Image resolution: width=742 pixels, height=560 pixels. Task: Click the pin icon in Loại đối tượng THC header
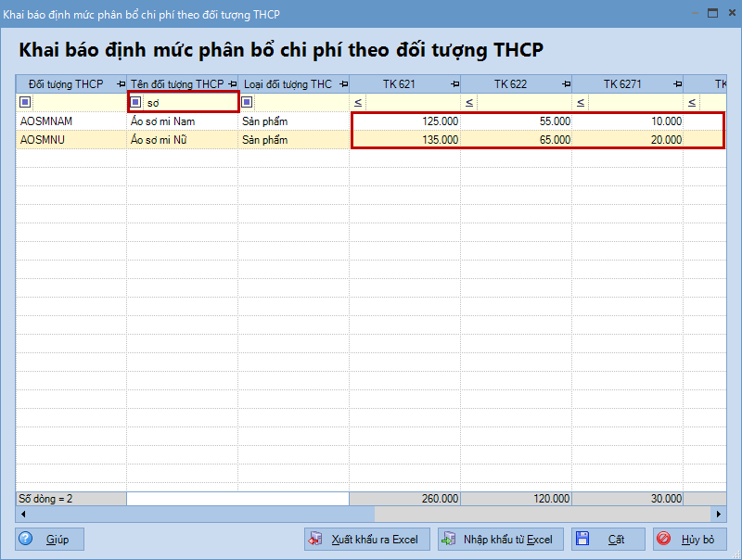click(x=342, y=84)
